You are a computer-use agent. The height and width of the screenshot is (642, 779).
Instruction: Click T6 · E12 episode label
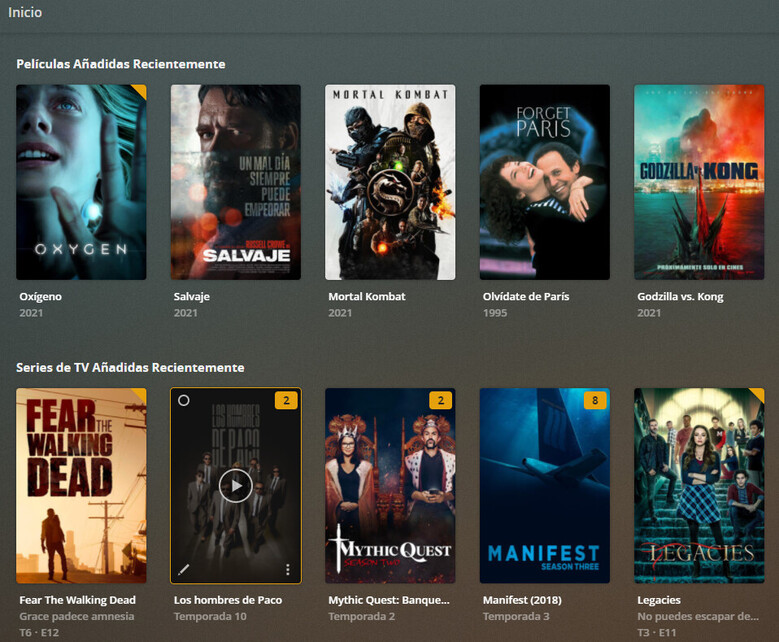click(x=39, y=633)
